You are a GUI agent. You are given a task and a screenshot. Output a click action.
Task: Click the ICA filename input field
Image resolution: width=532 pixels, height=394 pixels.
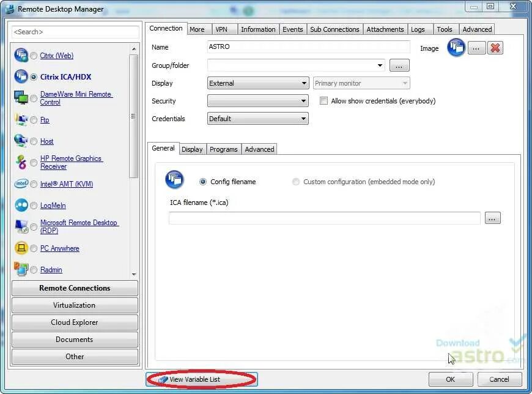(x=324, y=218)
